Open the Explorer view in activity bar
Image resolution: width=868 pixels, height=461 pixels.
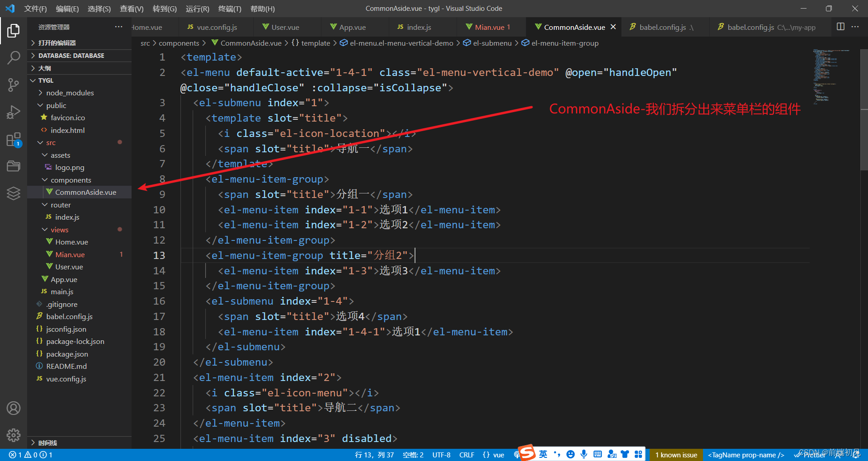pyautogui.click(x=14, y=31)
